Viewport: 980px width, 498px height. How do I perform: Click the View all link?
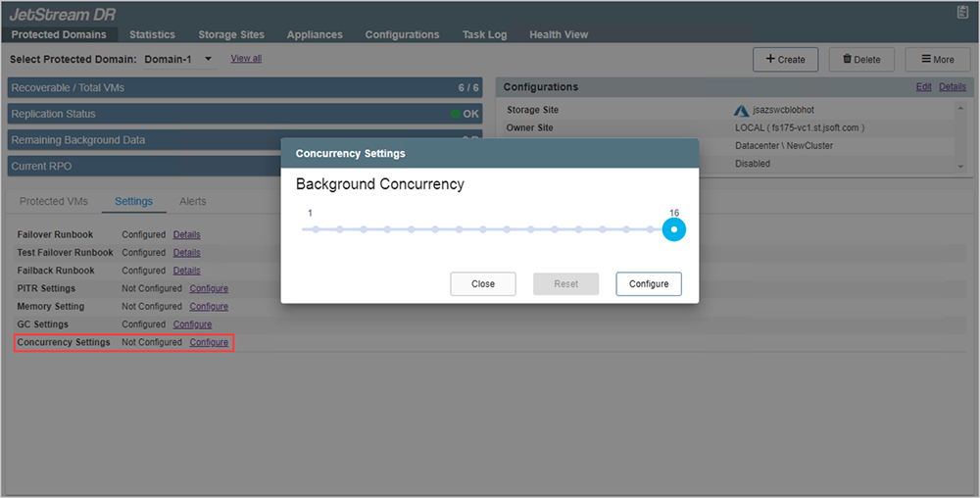point(246,59)
